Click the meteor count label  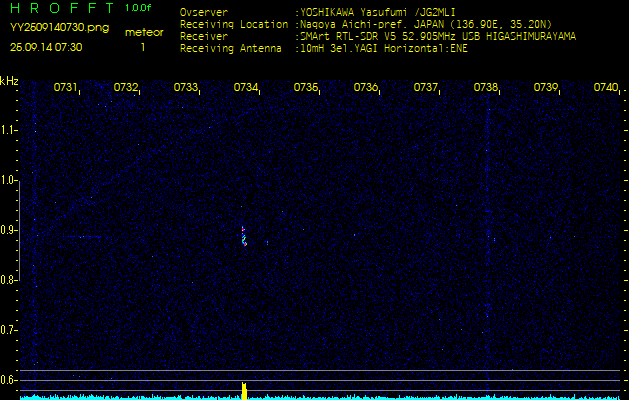[143, 32]
